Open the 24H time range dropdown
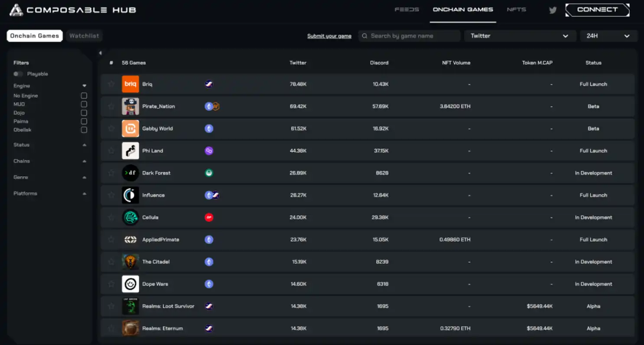This screenshot has height=345, width=644. [x=608, y=36]
